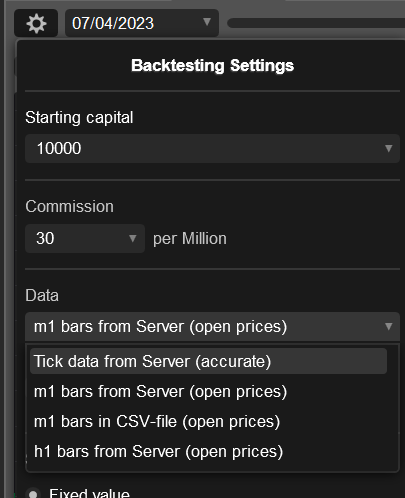Choose m1 bars from Server in the open list
405x498 pixels.
[208, 391]
